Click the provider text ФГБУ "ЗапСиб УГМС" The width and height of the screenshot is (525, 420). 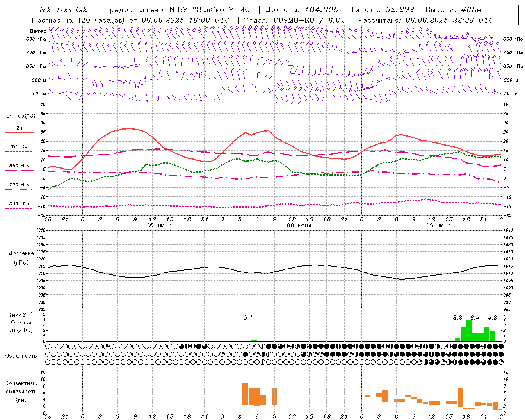click(x=211, y=10)
